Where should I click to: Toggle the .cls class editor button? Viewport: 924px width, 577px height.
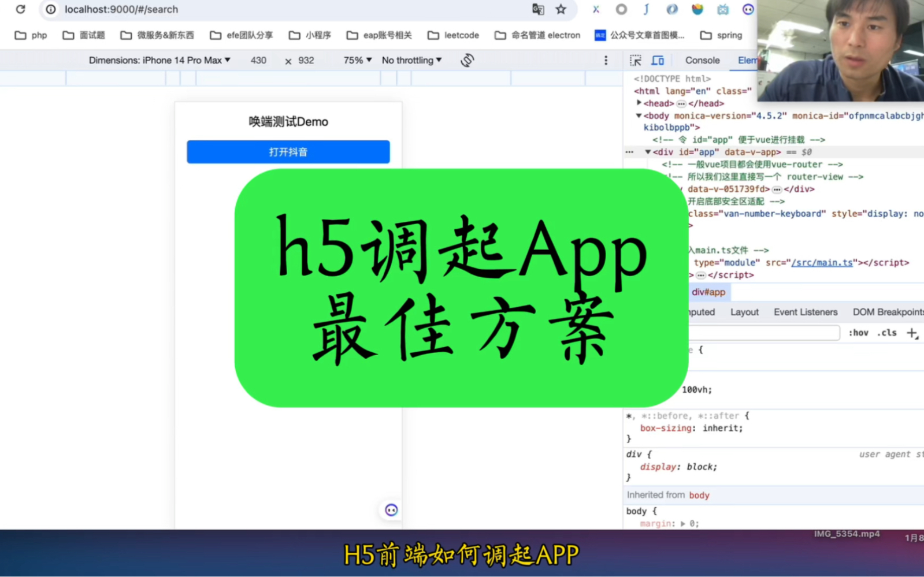[886, 333]
